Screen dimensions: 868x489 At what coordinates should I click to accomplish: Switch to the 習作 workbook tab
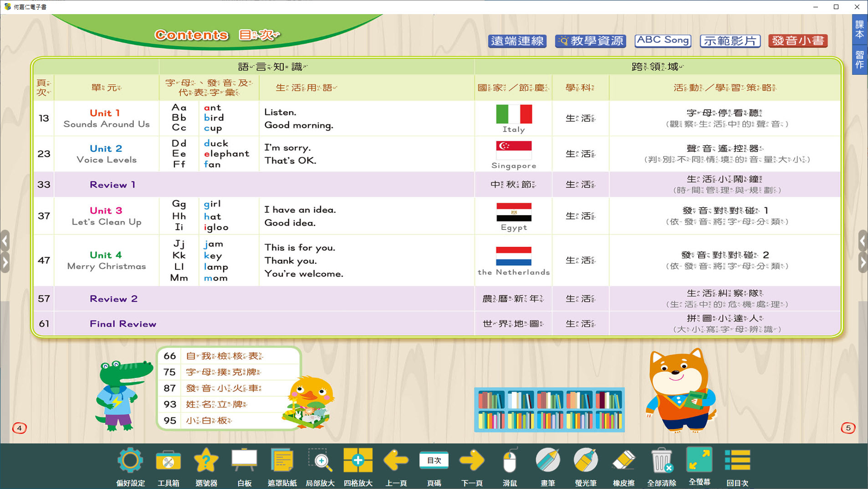[x=859, y=60]
